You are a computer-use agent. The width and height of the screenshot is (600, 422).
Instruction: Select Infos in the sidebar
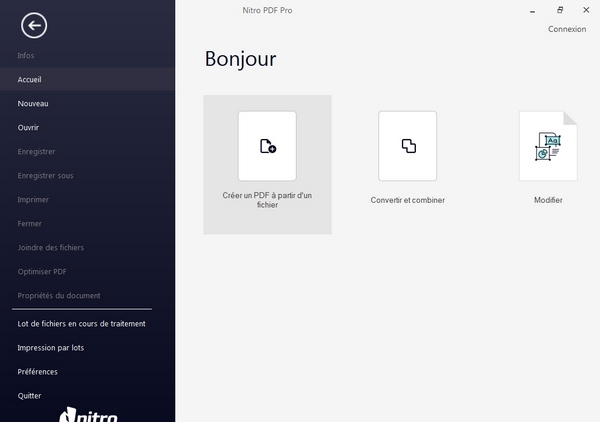(26, 55)
